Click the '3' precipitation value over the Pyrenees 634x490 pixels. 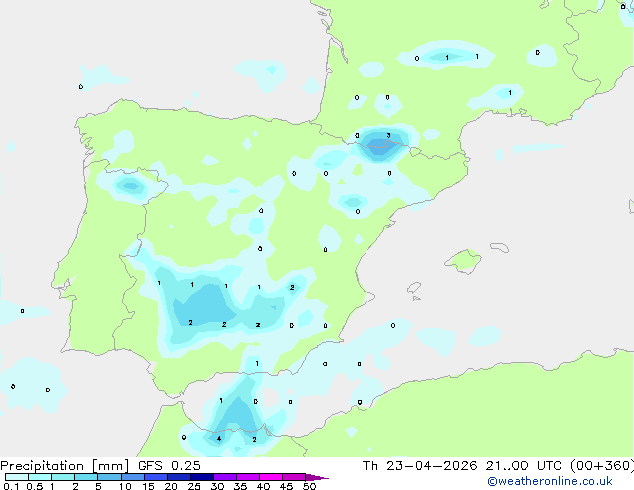(x=388, y=135)
